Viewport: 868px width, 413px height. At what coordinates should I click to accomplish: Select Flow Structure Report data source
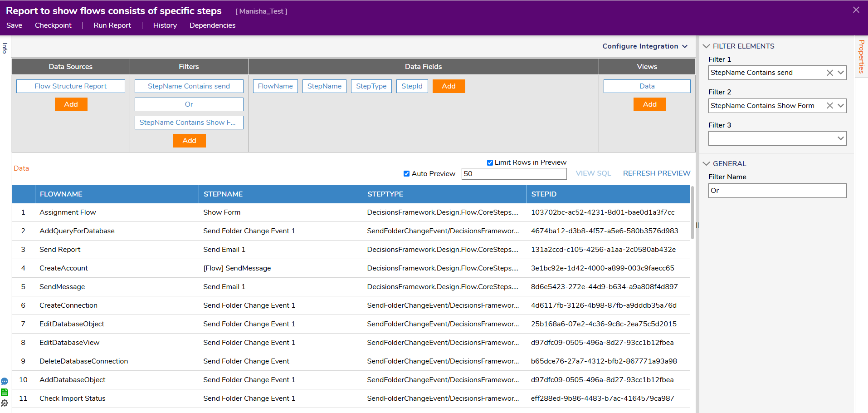tap(71, 86)
